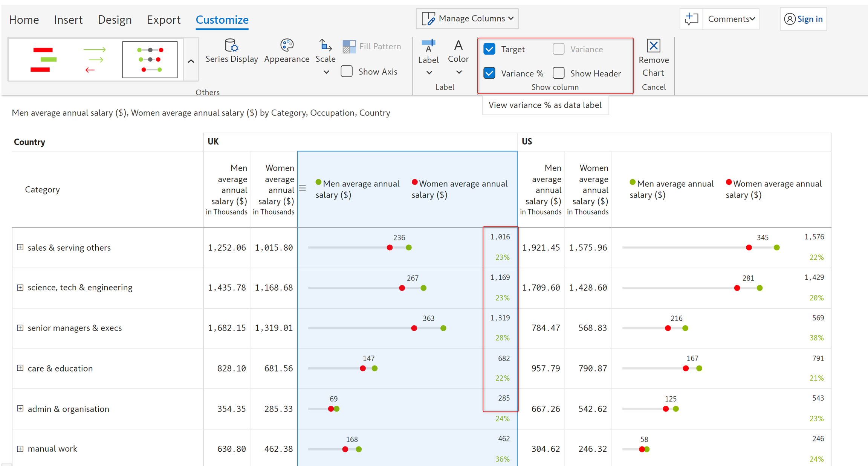This screenshot has height=466, width=868.
Task: Choose the arrow chart type thumbnail
Action: 94,60
